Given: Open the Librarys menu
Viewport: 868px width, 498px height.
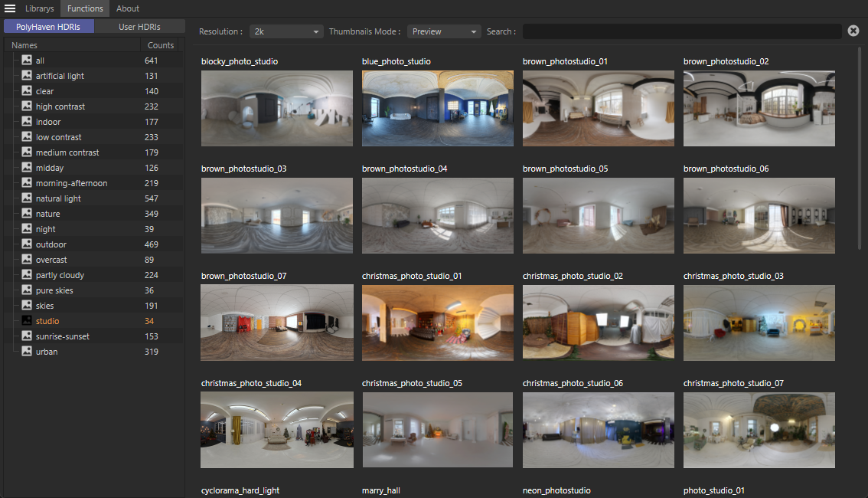Looking at the screenshot, I should (39, 8).
